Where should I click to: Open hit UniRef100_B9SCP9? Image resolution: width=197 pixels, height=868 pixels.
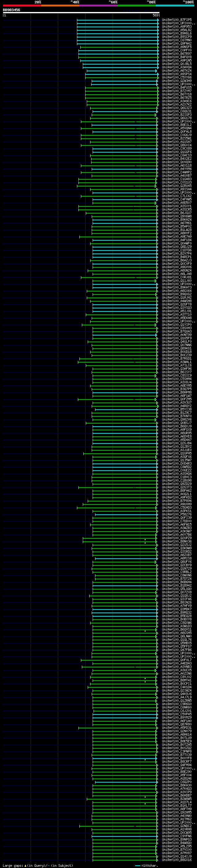pyautogui.click(x=177, y=37)
